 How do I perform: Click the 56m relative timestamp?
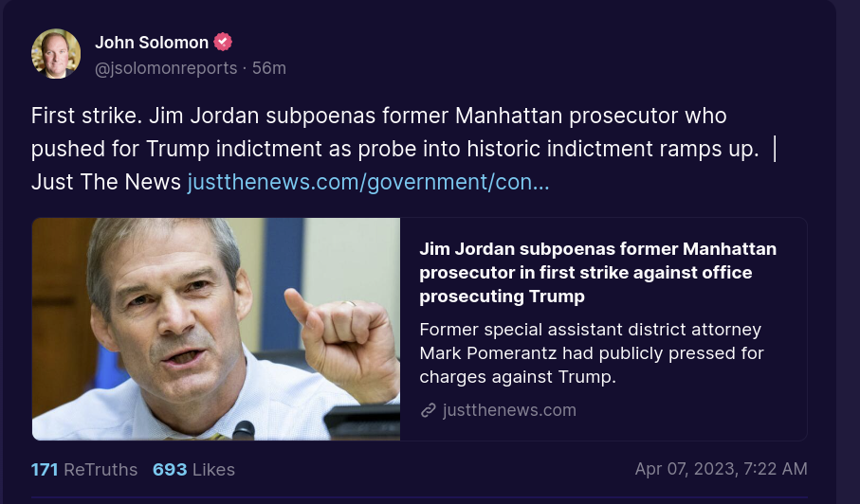268,68
